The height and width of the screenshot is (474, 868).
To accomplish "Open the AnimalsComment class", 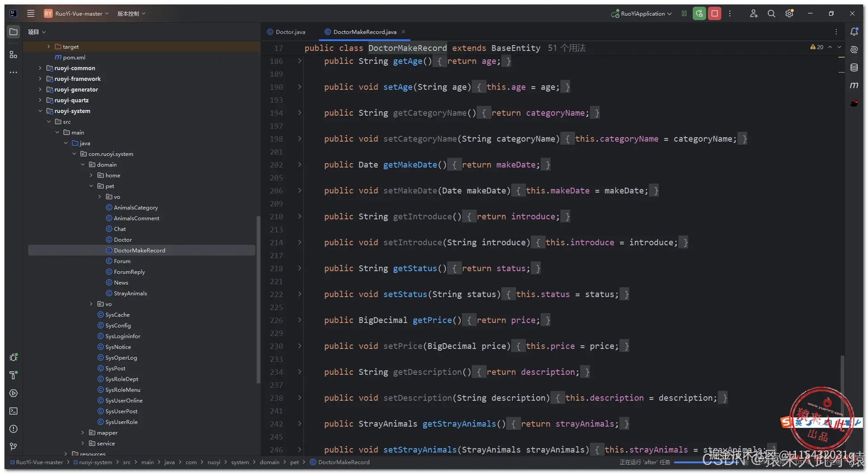I will 132,218.
